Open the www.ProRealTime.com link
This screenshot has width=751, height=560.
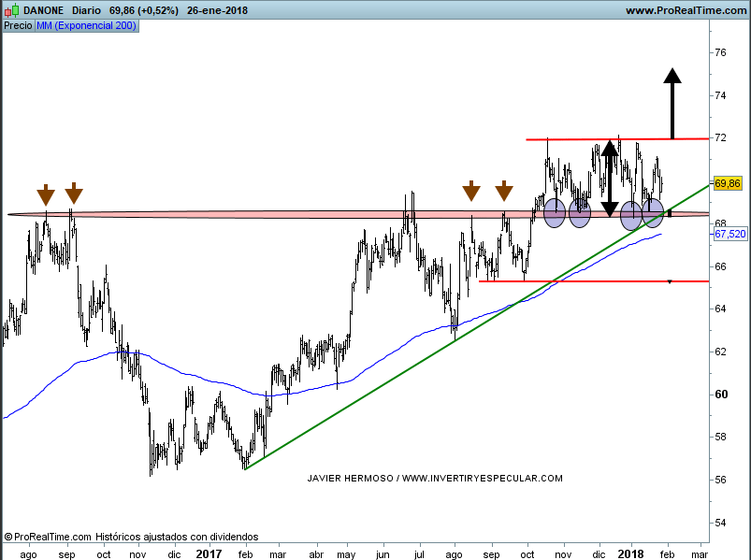(x=686, y=10)
